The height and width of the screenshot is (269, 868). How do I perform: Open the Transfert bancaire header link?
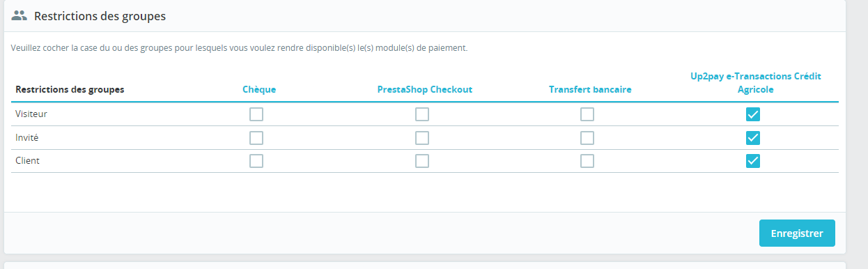click(590, 89)
